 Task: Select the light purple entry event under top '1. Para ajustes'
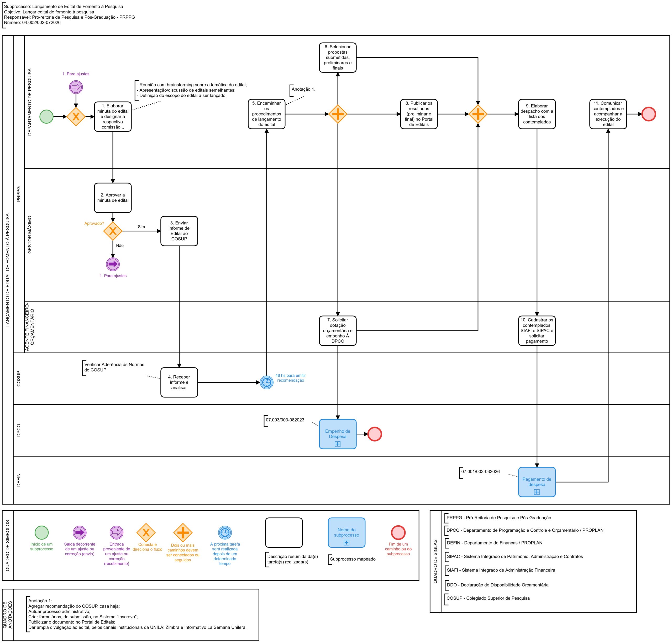tap(76, 87)
